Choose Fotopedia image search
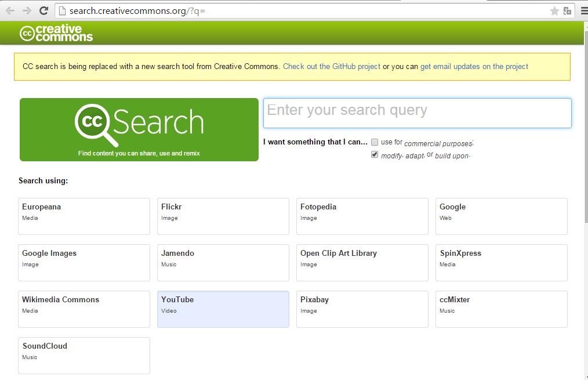 [x=362, y=216]
